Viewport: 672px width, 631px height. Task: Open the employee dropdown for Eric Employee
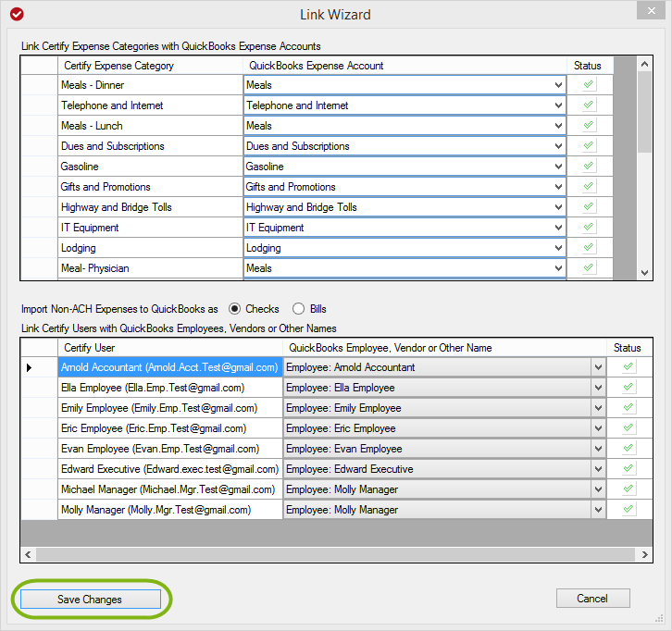[x=598, y=428]
